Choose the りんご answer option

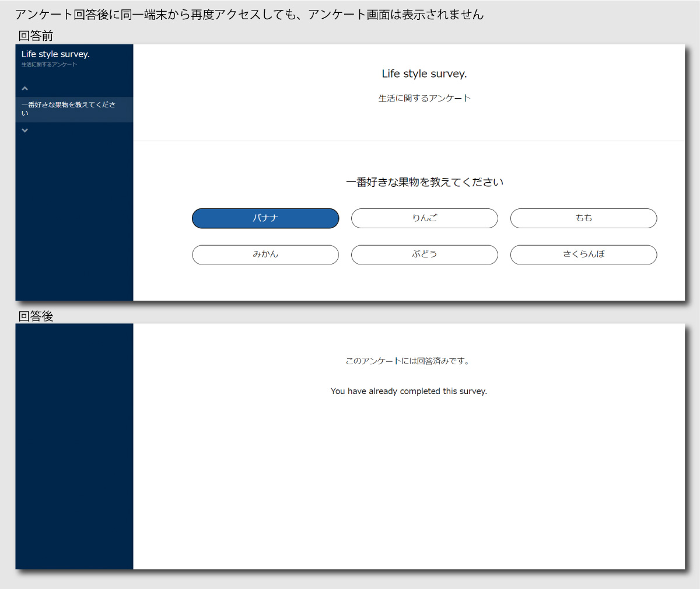tap(424, 218)
